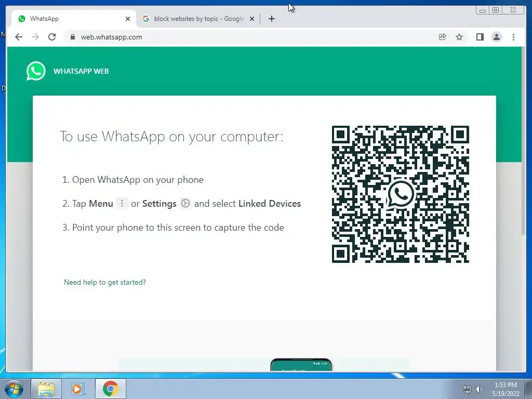532x399 pixels.
Task: Click step 3 'Point your phone to this screen'
Action: click(x=173, y=228)
